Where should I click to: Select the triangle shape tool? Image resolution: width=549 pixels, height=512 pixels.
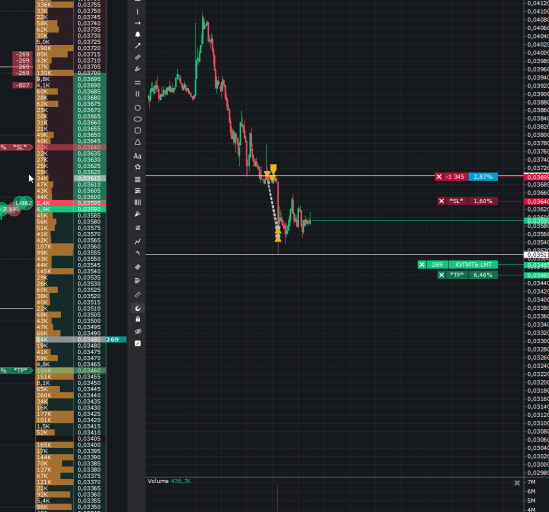point(138,142)
